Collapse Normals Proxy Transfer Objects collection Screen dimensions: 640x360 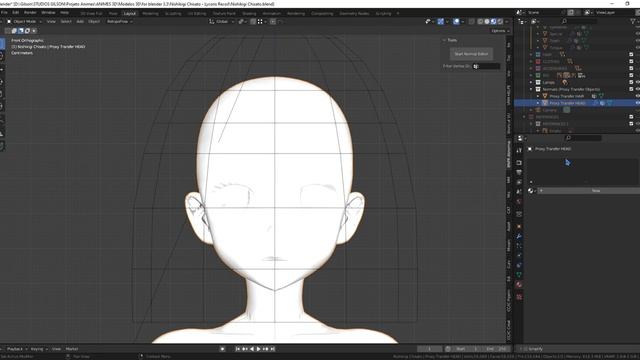[531, 89]
